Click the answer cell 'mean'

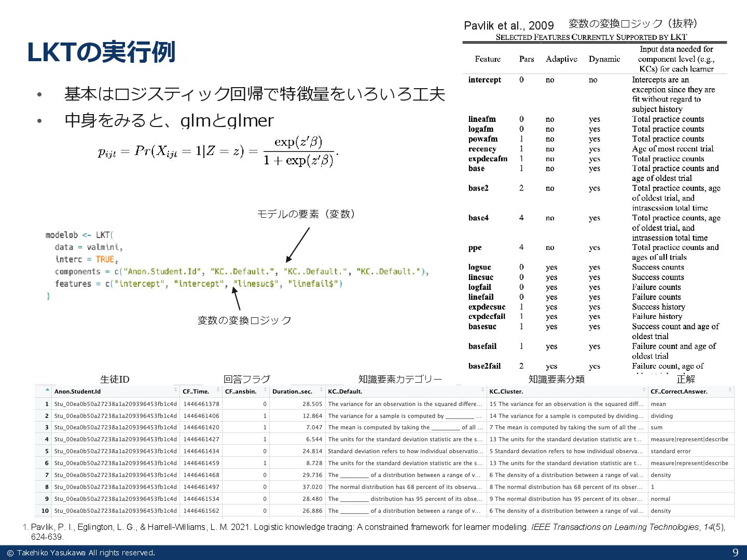coord(658,404)
